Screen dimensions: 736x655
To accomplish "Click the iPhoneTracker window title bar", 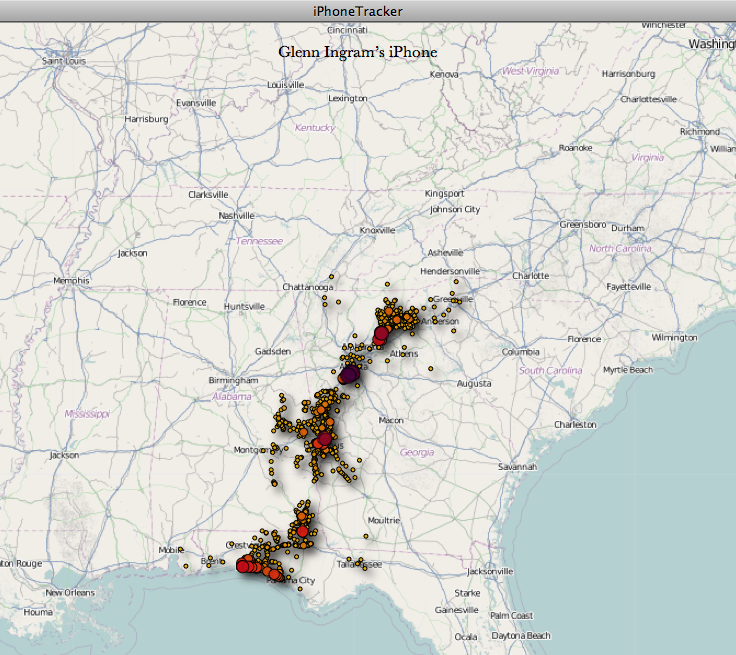I will coord(368,10).
